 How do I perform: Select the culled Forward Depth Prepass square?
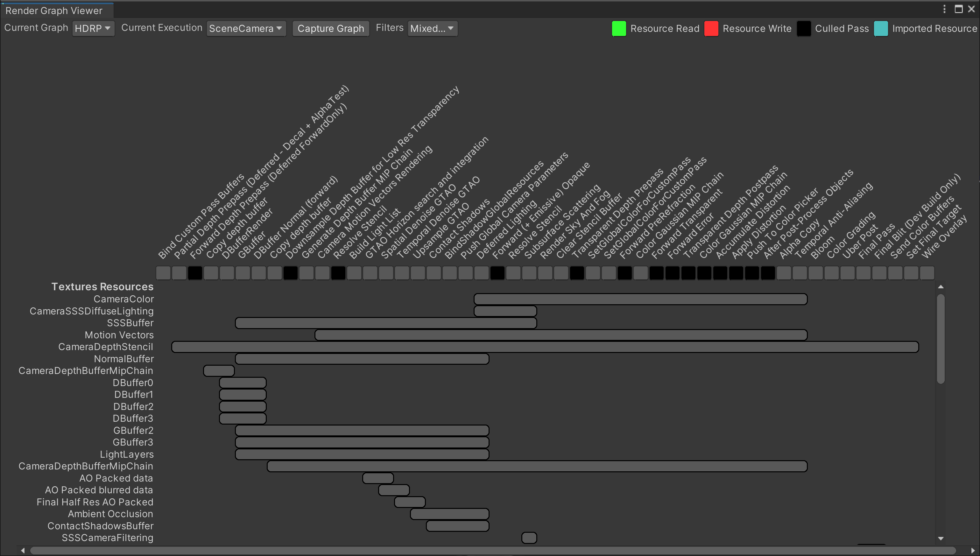[195, 273]
